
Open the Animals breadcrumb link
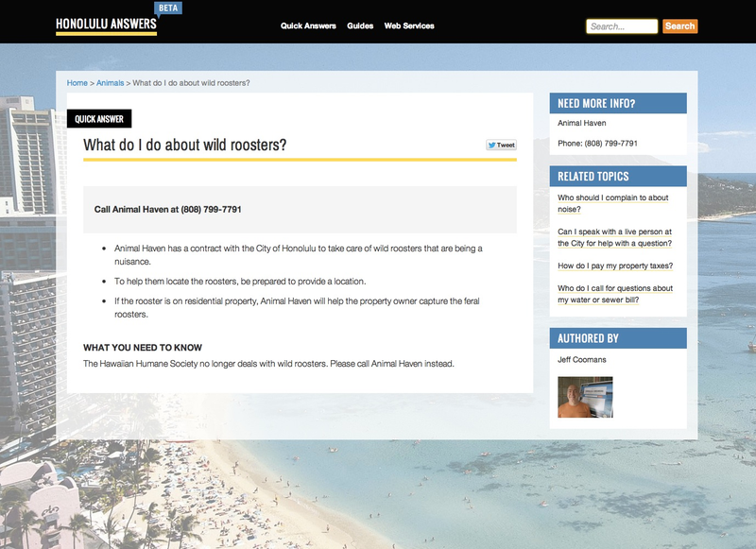pos(110,83)
